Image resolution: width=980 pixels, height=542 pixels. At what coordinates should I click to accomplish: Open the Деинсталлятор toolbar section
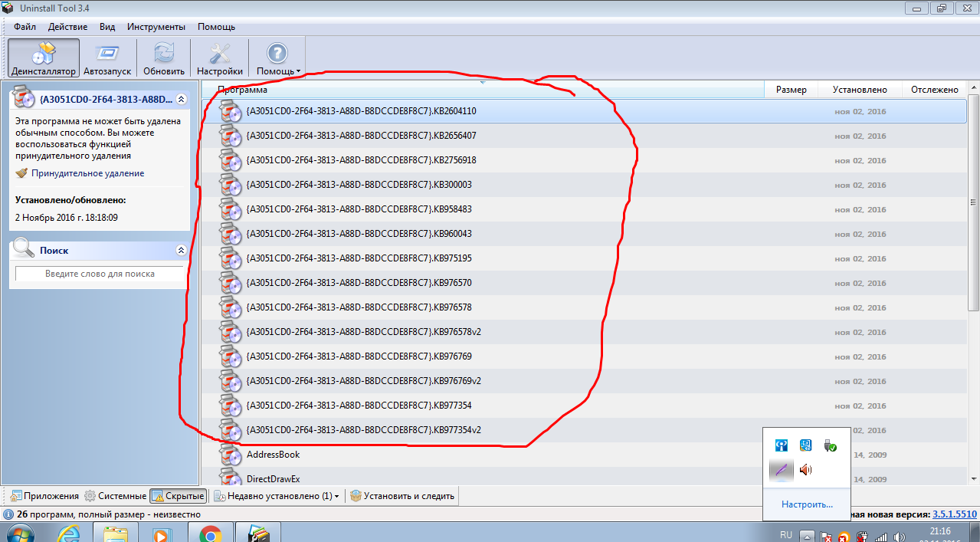click(x=44, y=58)
